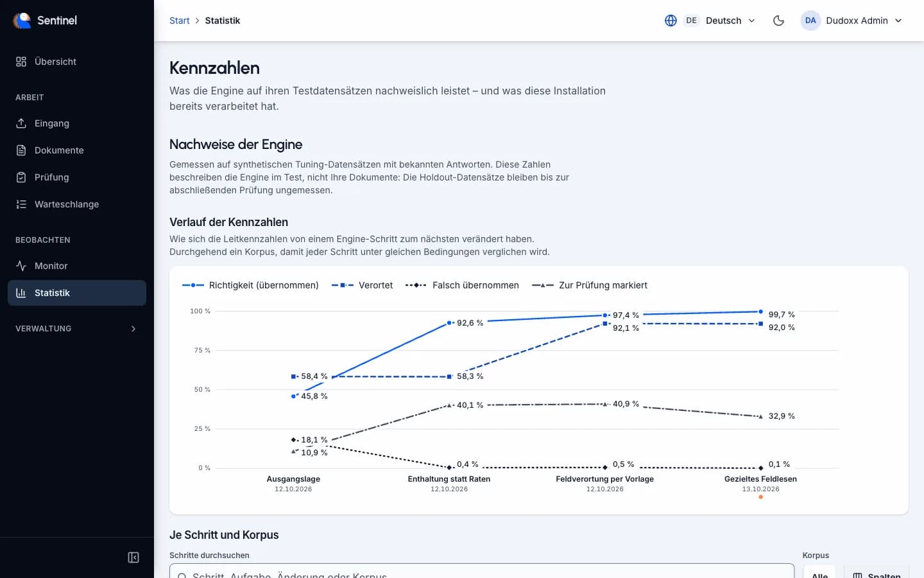Hide the Falsch übernommen legend series
Viewport: 924px width, 578px height.
(x=462, y=285)
